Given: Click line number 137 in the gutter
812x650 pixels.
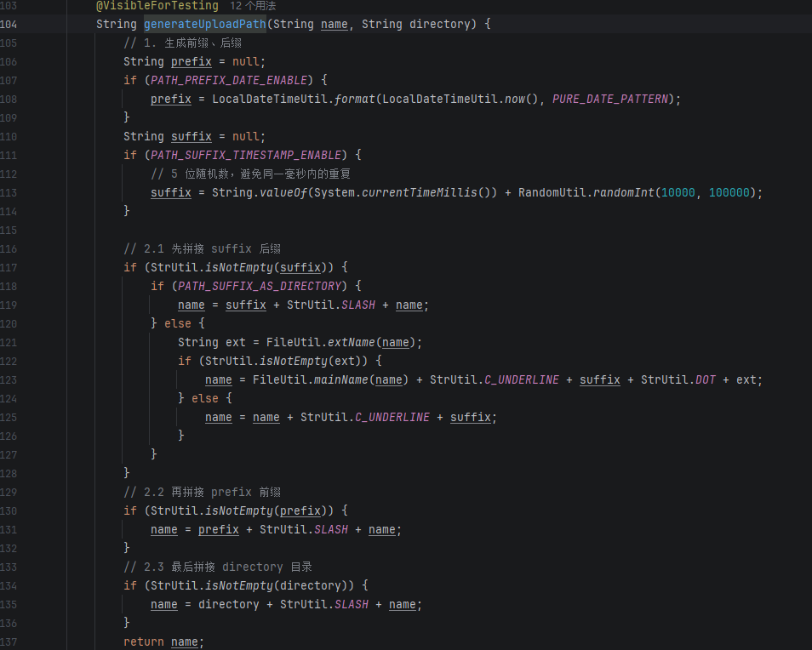Looking at the screenshot, I should (9, 641).
